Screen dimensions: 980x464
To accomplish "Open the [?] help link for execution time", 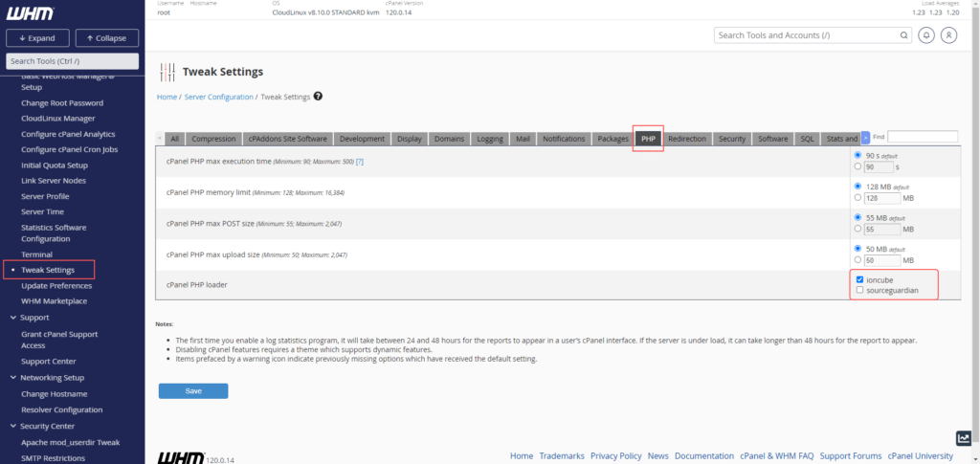I will [x=360, y=161].
